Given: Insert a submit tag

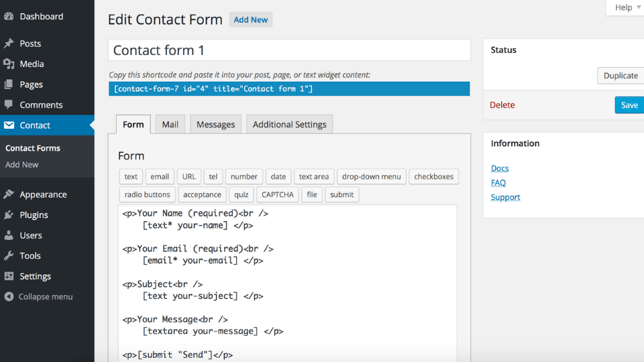Looking at the screenshot, I should (x=341, y=194).
